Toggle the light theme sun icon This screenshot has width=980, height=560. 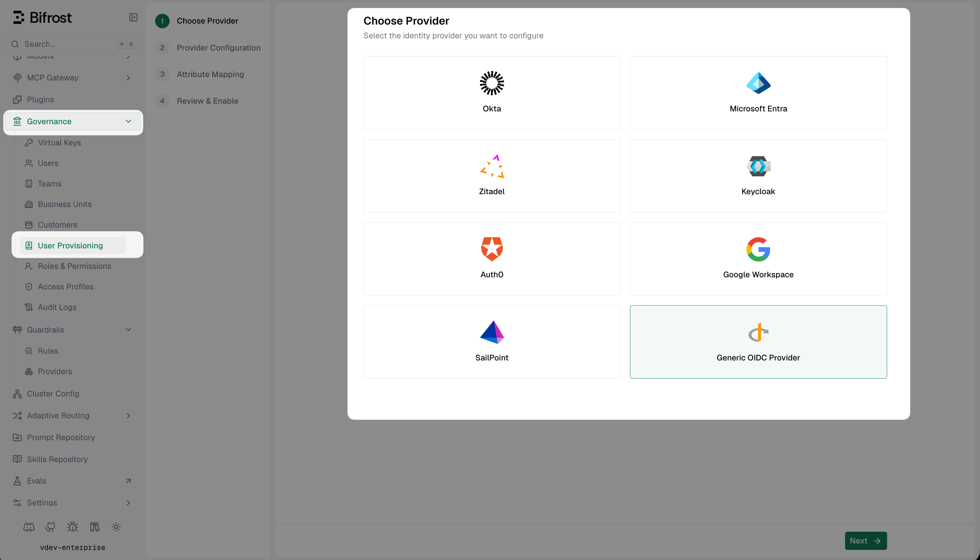click(x=116, y=527)
